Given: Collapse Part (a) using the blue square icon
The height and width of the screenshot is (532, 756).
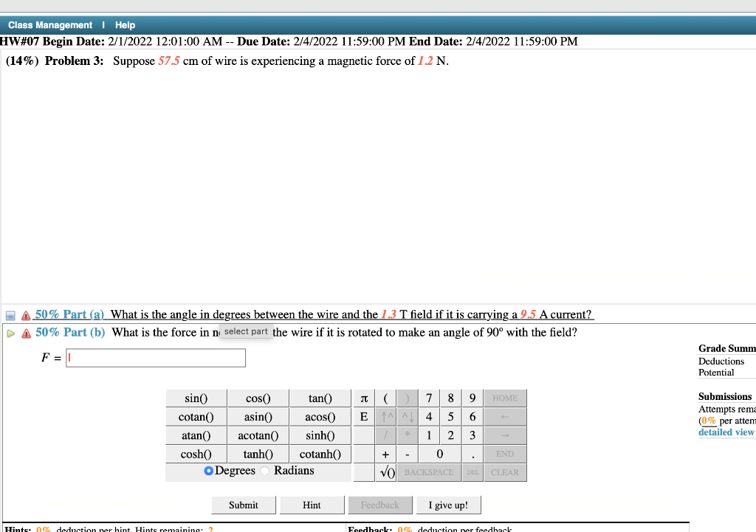Looking at the screenshot, I should (x=10, y=314).
